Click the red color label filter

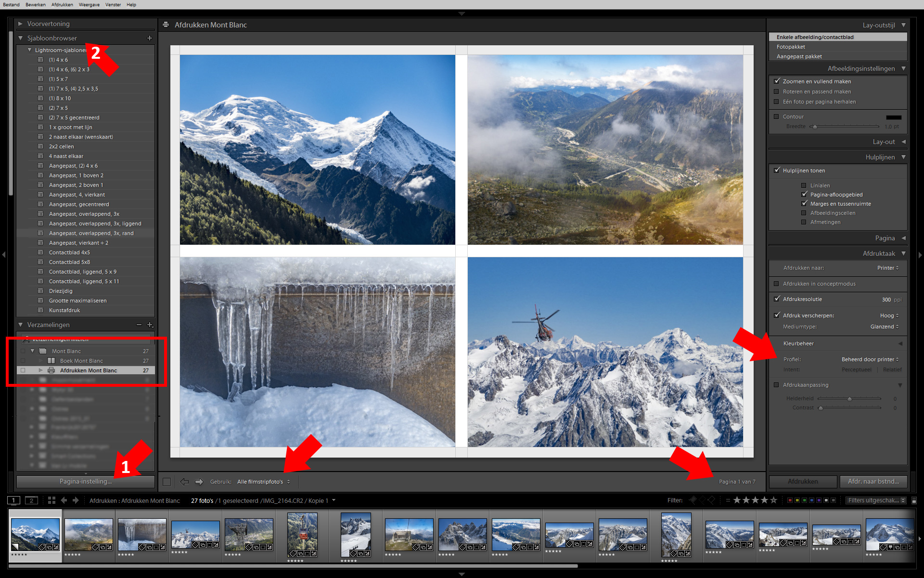pos(790,500)
